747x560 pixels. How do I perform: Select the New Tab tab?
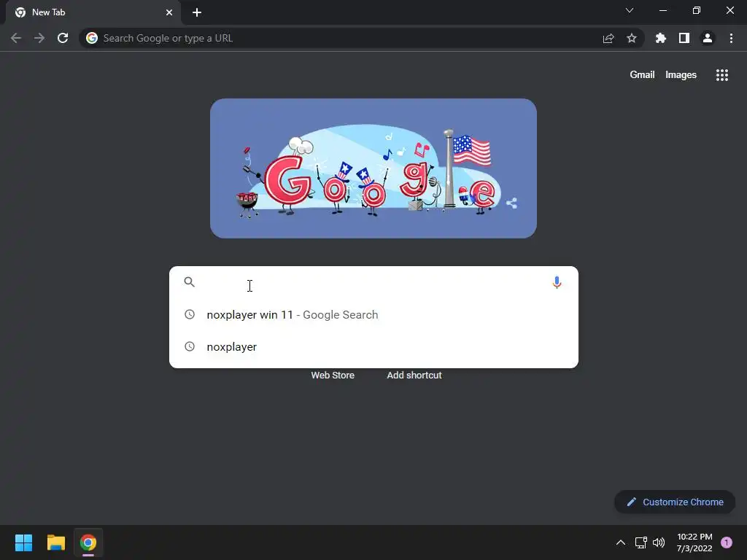click(x=93, y=12)
